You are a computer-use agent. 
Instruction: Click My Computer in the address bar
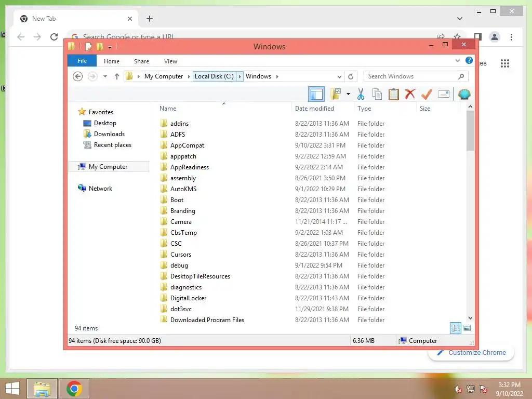coord(164,76)
